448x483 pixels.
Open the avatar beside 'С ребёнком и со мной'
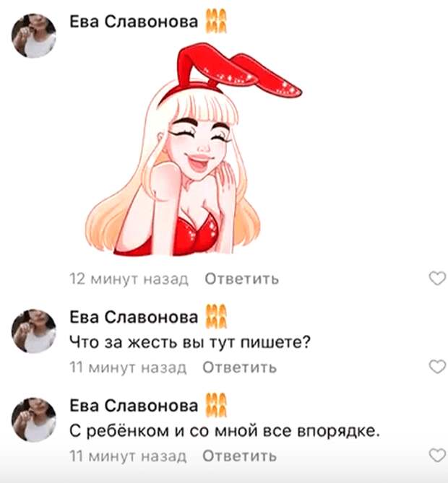click(34, 419)
